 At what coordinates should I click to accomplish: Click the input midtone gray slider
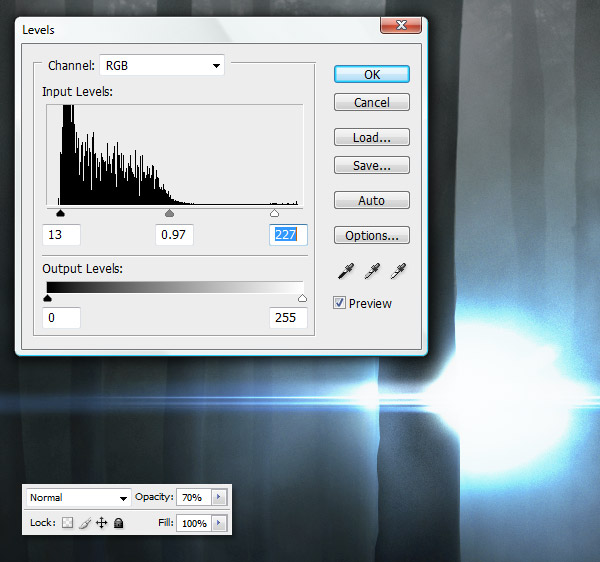point(169,213)
